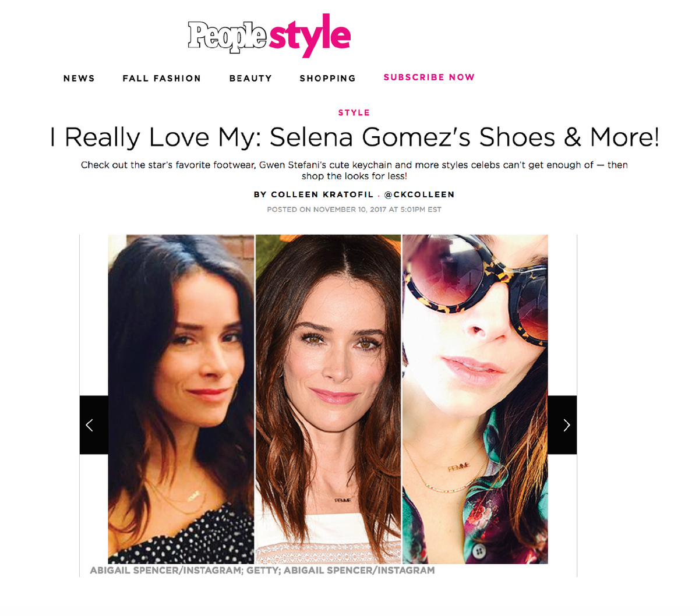The width and height of the screenshot is (699, 616).
Task: Select the middle photo with white top
Action: pos(328,399)
